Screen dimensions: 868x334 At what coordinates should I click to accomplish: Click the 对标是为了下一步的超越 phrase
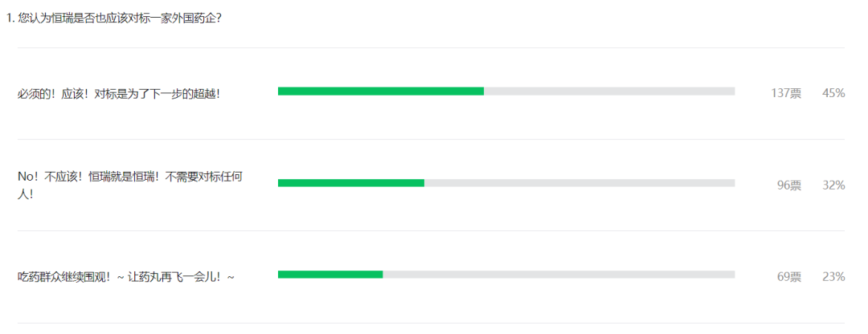(154, 94)
